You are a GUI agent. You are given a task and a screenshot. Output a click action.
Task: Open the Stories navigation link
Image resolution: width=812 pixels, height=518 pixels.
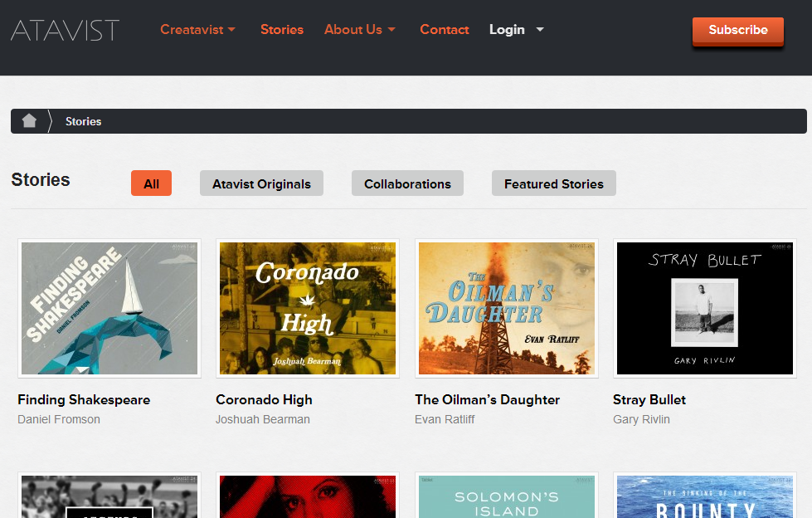pyautogui.click(x=282, y=30)
